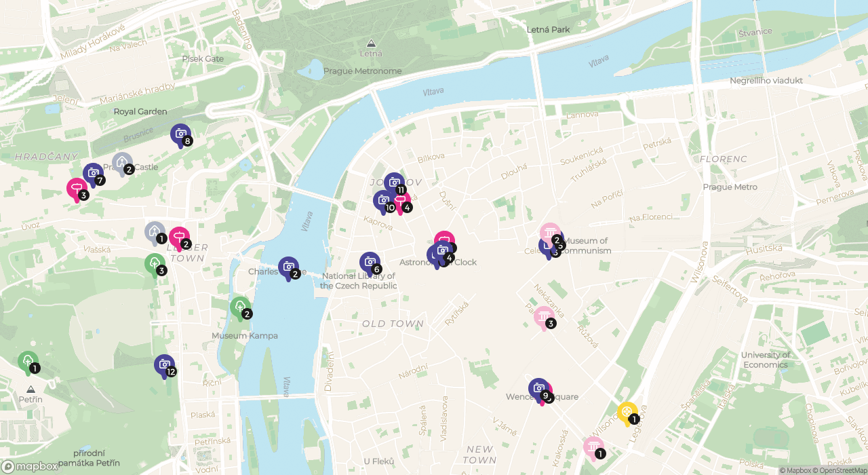This screenshot has width=868, height=475.
Task: Click the gray marker numbered 2 at Prague Castle
Action: (122, 163)
